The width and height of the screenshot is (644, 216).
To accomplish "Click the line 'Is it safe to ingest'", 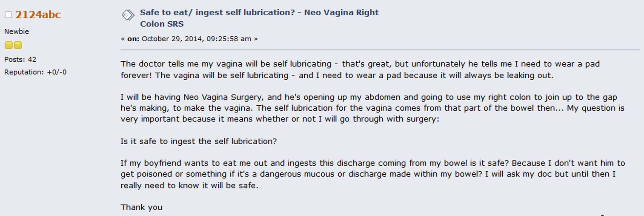I will point(199,141).
